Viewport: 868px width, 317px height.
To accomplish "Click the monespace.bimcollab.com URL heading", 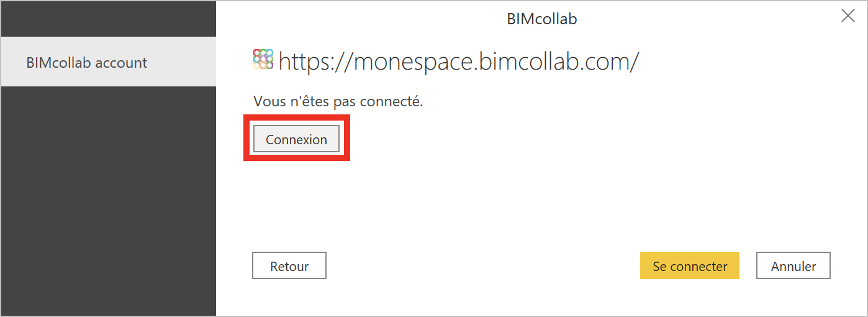I will [458, 61].
